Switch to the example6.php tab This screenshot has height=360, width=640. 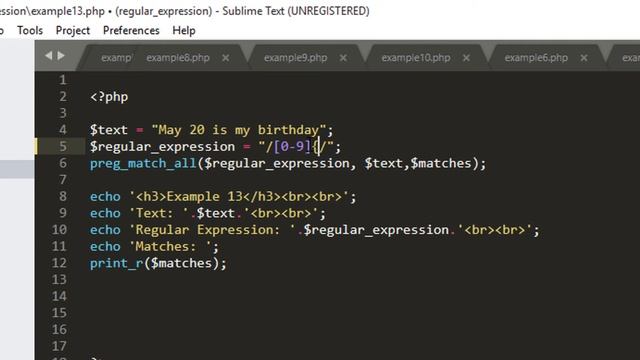[536, 58]
